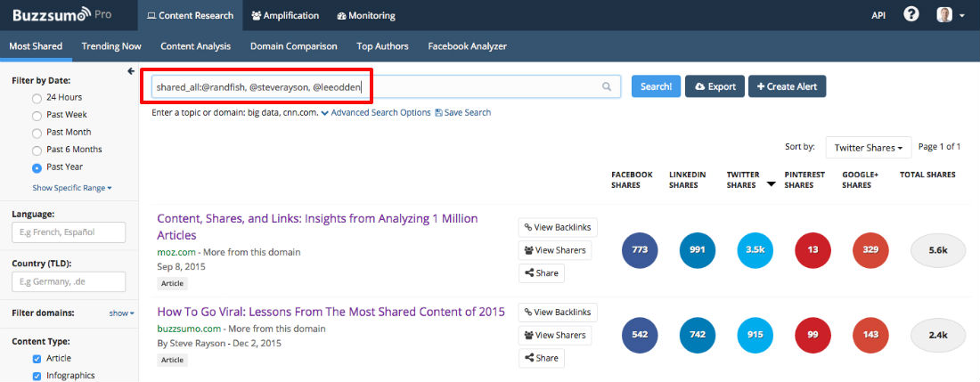Open the Sort by Twitter Shares dropdown
The height and width of the screenshot is (382, 980).
point(868,147)
